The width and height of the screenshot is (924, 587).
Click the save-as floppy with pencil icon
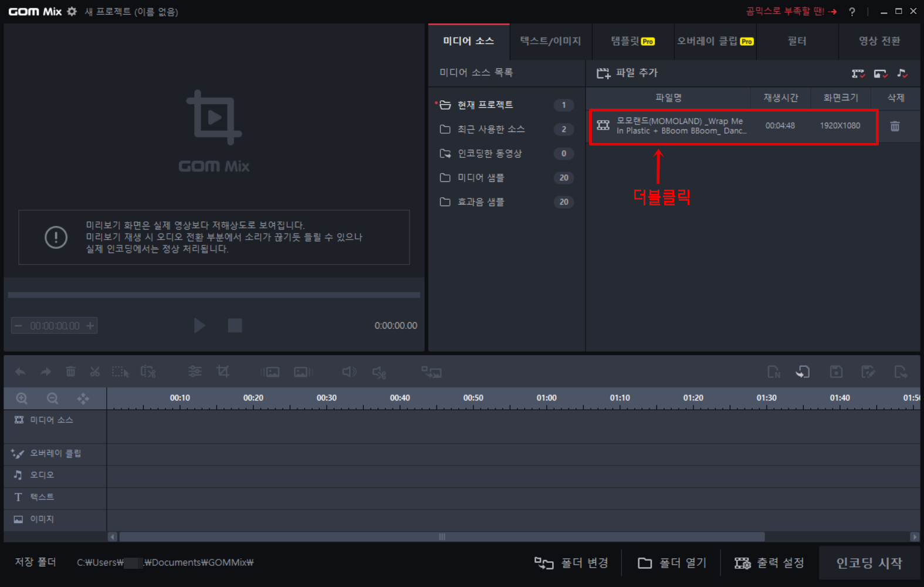click(x=868, y=372)
